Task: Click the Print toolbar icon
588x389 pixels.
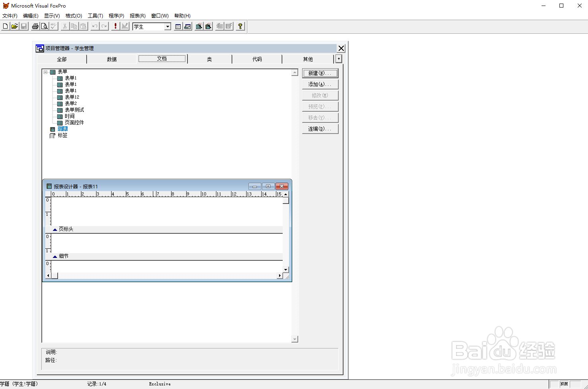Action: [x=35, y=26]
